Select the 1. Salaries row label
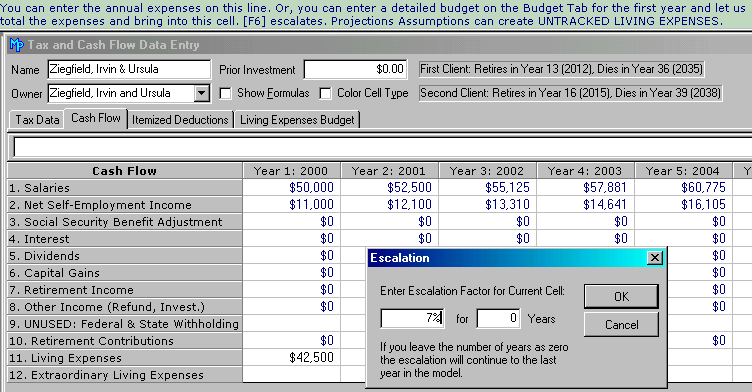This screenshot has height=392, width=752. (x=125, y=188)
